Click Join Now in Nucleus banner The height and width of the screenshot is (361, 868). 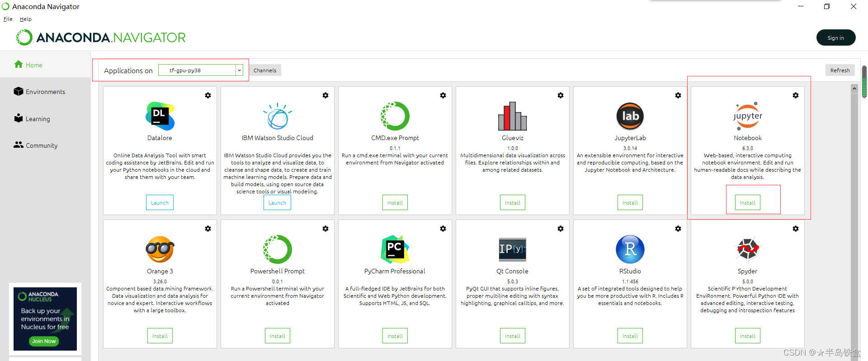pyautogui.click(x=44, y=341)
